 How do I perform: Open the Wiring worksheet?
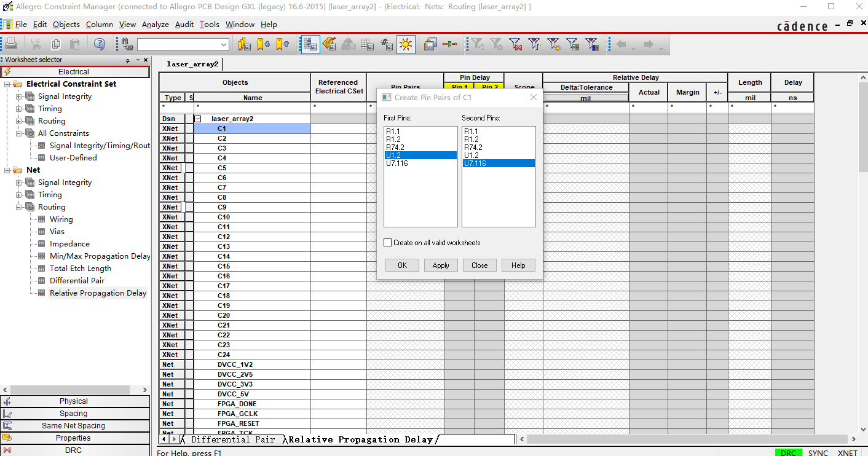pyautogui.click(x=61, y=219)
